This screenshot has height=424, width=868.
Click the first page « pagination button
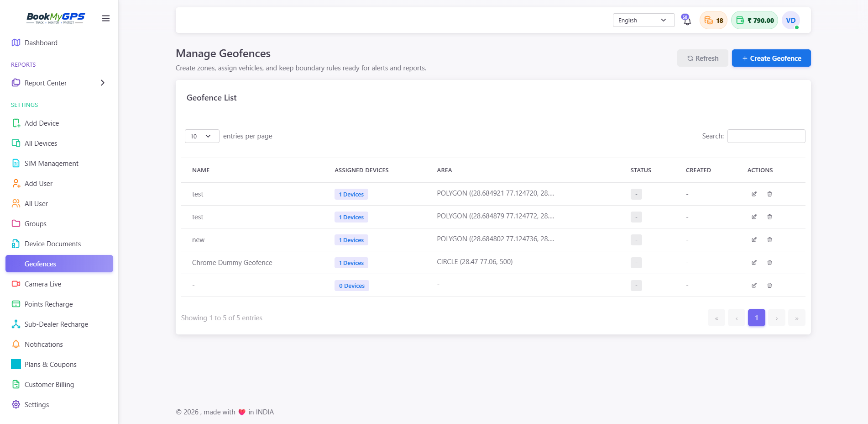tap(716, 318)
